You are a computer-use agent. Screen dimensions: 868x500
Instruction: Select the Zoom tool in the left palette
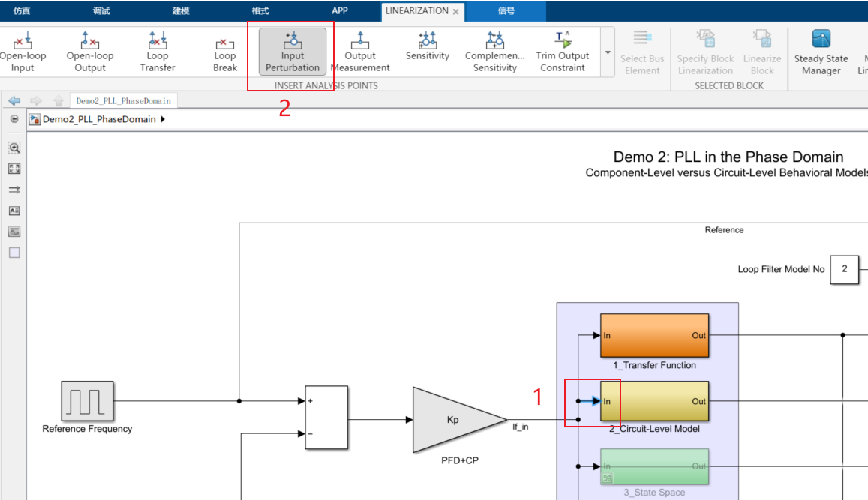[14, 148]
